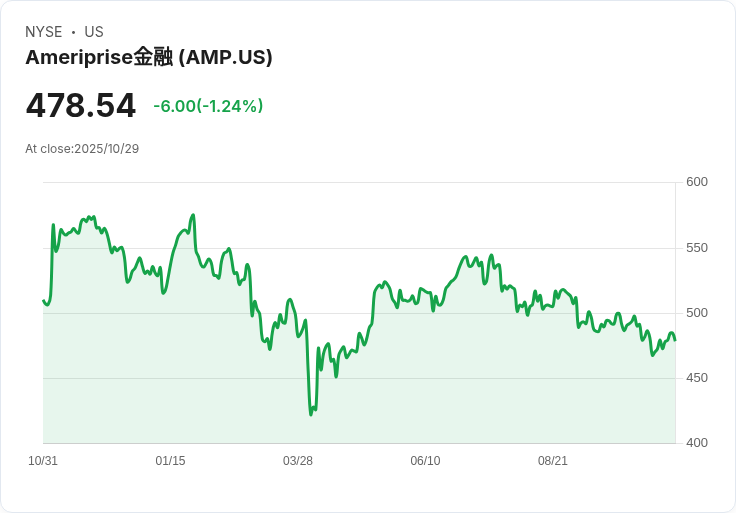The width and height of the screenshot is (736, 513).
Task: Click the 600 y-axis label
Action: [697, 182]
